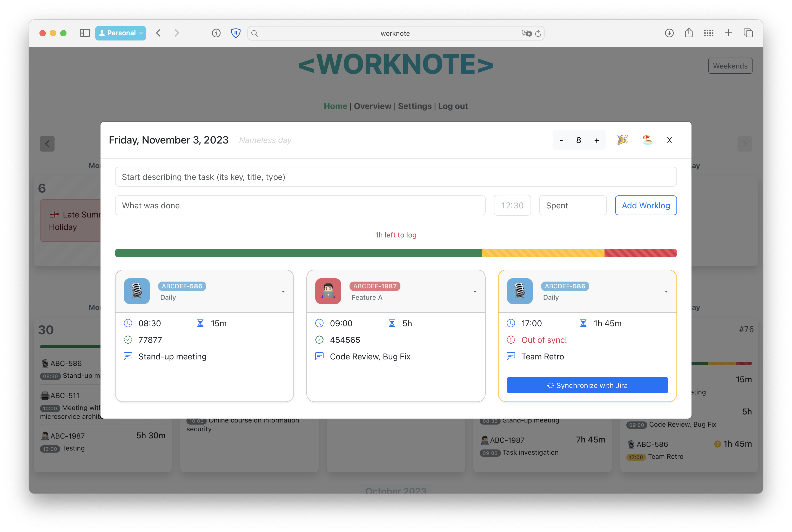Click the party popper celebration icon
The height and width of the screenshot is (532, 792).
click(x=622, y=140)
